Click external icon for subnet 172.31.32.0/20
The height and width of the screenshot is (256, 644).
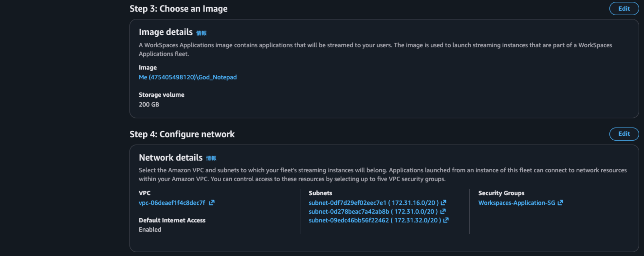446,220
